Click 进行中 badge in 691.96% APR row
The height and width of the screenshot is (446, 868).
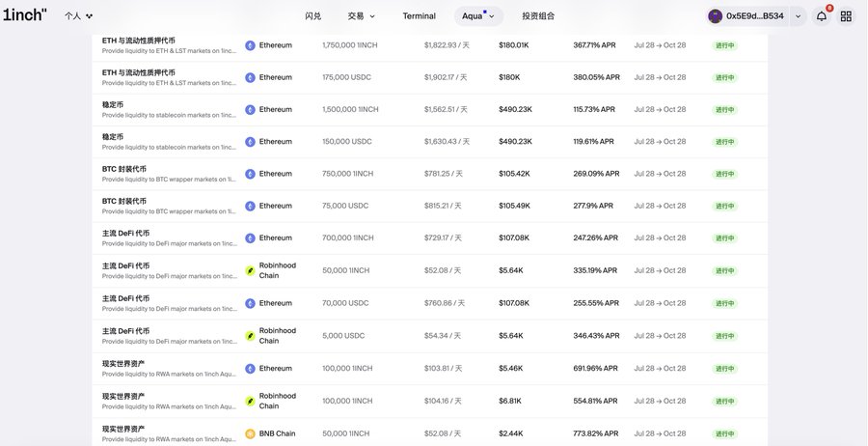click(x=724, y=369)
